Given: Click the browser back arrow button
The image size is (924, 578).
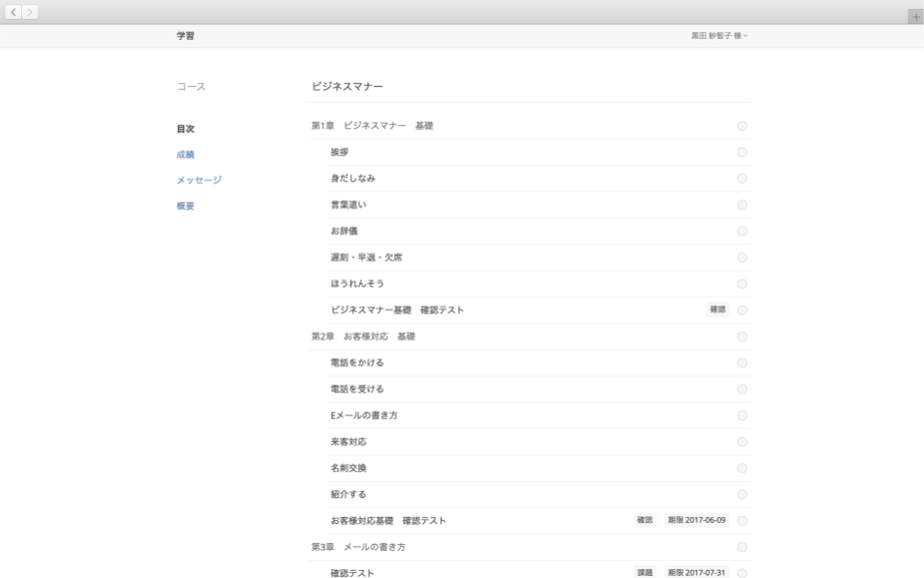Looking at the screenshot, I should (14, 11).
